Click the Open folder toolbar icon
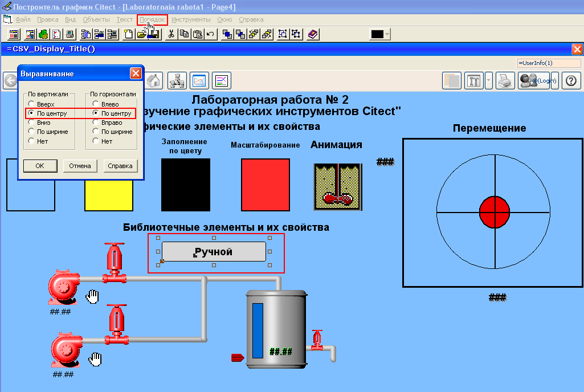 (x=141, y=35)
